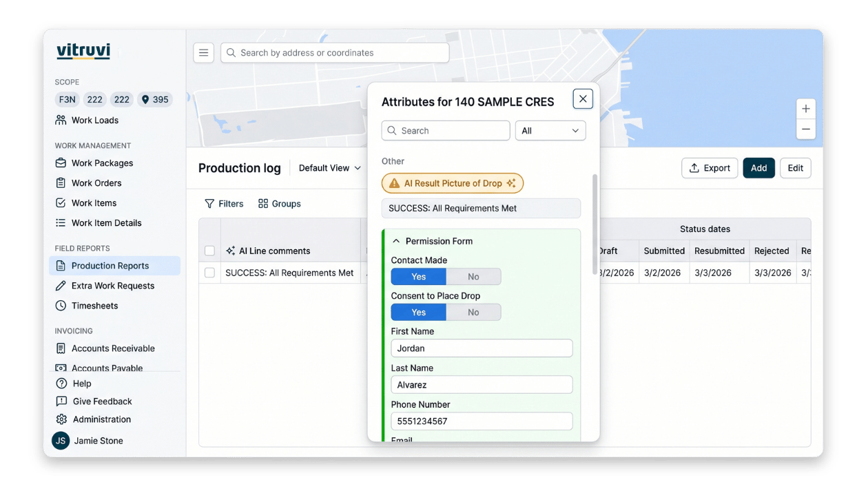Click the Work Item Details list icon

[x=61, y=223]
